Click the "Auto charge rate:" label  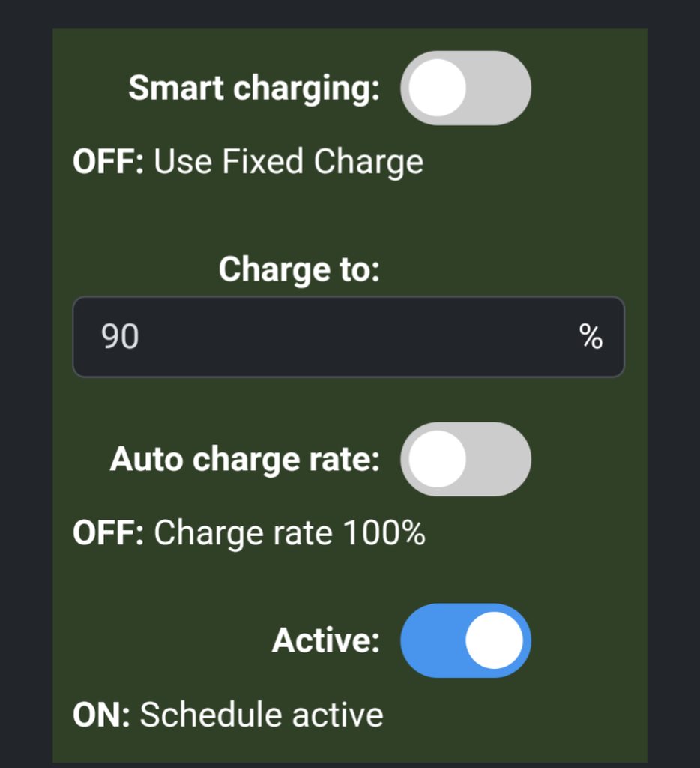(x=244, y=459)
